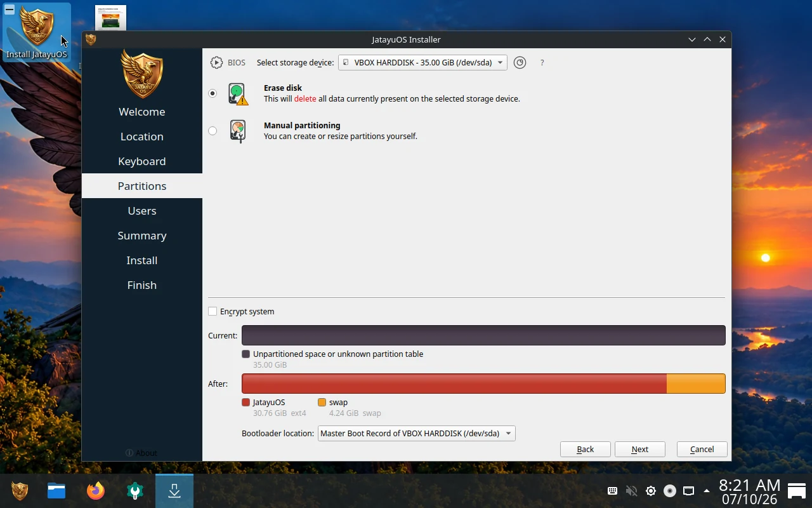The height and width of the screenshot is (508, 812).
Task: Click the Next button
Action: (639, 449)
